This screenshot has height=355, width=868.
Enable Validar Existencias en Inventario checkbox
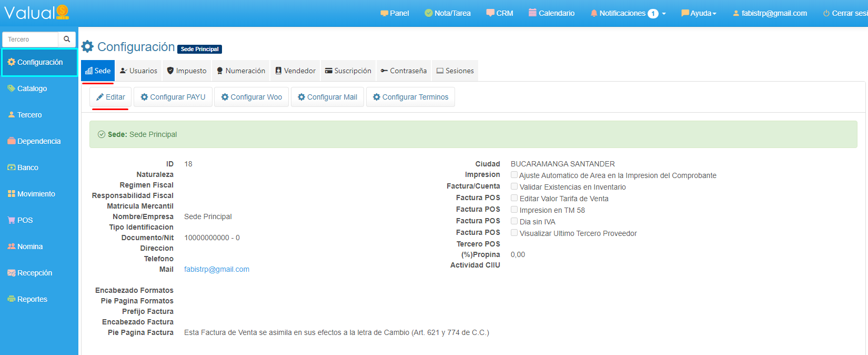[x=514, y=186]
